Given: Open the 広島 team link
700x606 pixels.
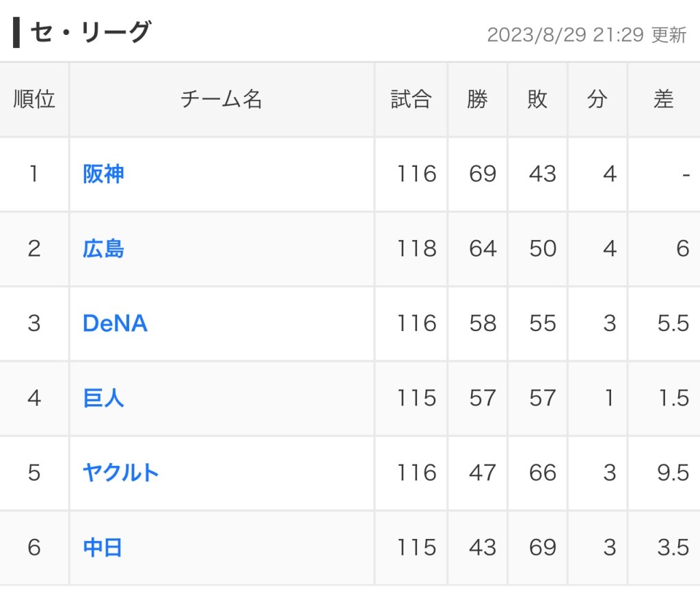Looking at the screenshot, I should pyautogui.click(x=103, y=249).
